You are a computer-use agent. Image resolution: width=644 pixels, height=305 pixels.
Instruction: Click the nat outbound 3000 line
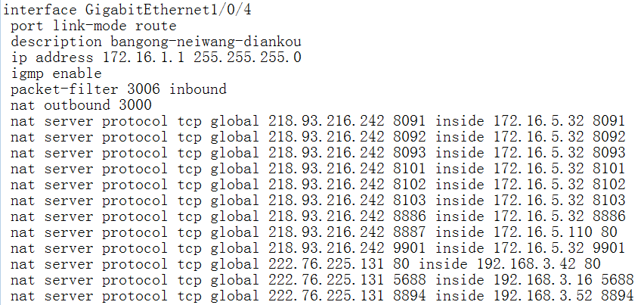[81, 105]
